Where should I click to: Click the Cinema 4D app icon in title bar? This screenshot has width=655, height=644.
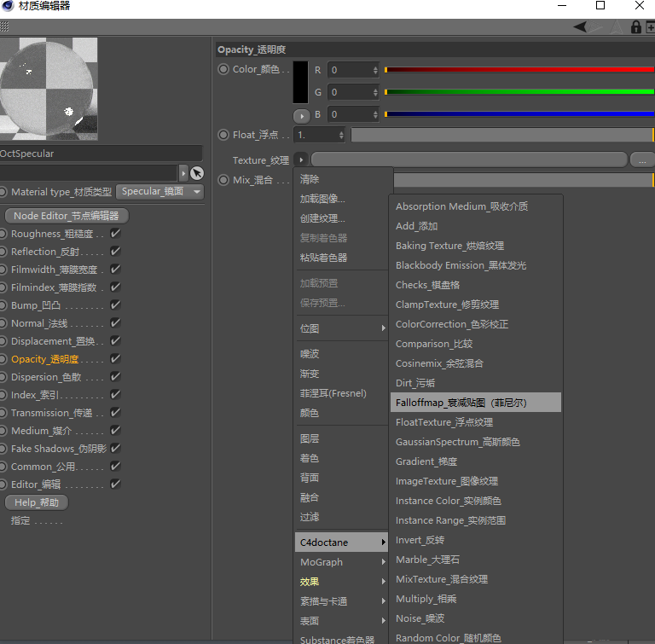(x=8, y=6)
